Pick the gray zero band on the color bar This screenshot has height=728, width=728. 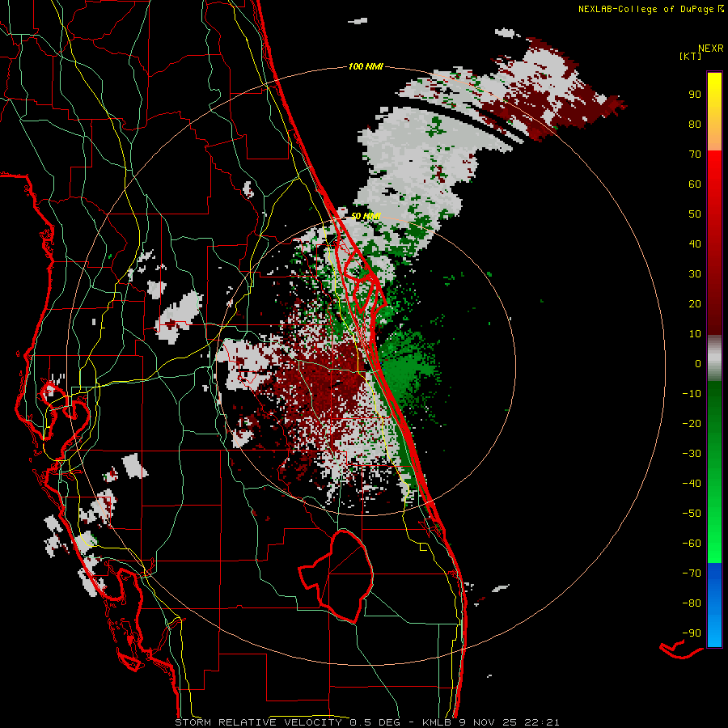[x=714, y=358]
